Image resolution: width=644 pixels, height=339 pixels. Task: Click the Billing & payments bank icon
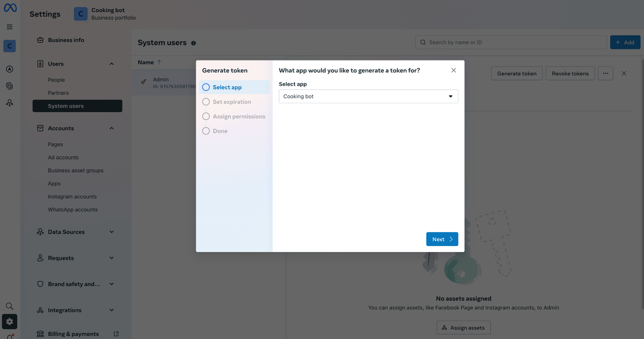click(x=40, y=334)
